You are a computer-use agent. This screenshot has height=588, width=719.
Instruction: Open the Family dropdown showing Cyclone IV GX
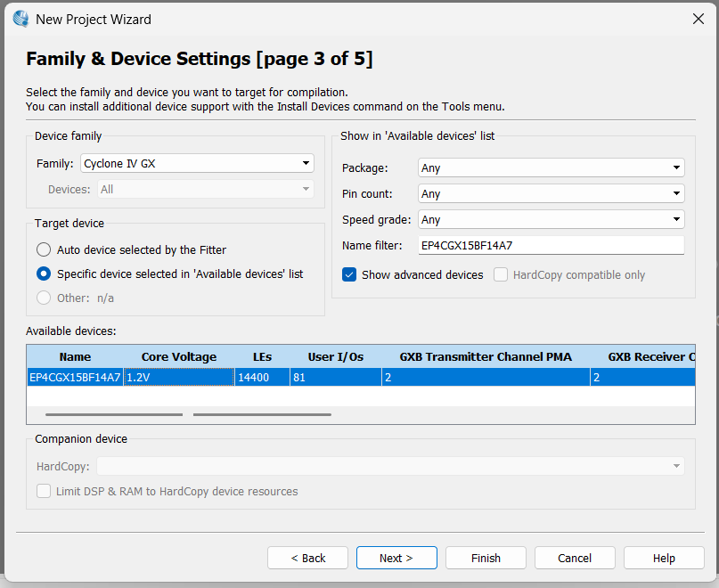point(197,163)
